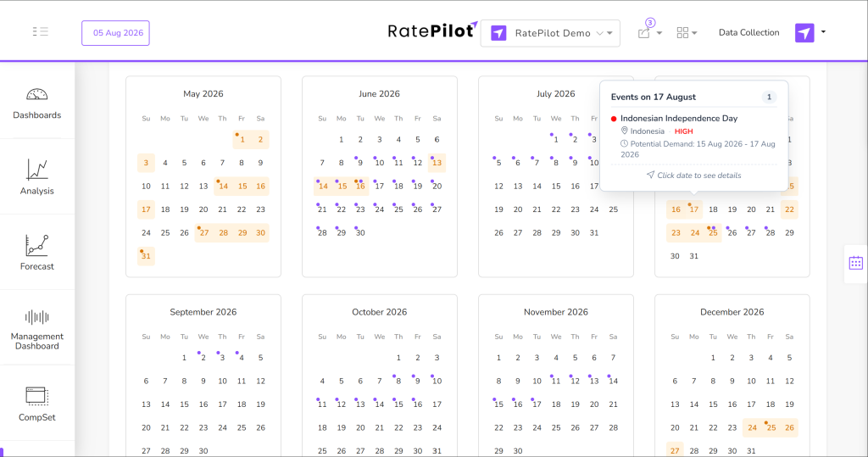This screenshot has width=868, height=457.
Task: Click the November 2026 month title
Action: [x=556, y=312]
